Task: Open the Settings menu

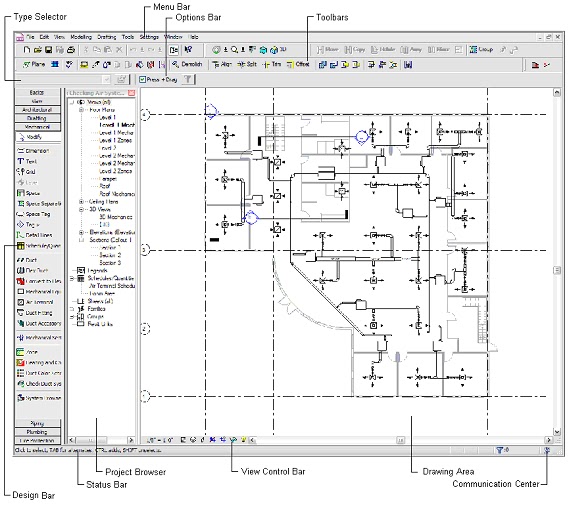Action: click(149, 37)
